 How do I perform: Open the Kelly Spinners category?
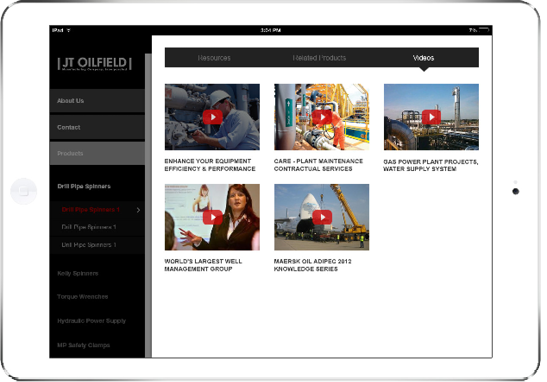[77, 274]
